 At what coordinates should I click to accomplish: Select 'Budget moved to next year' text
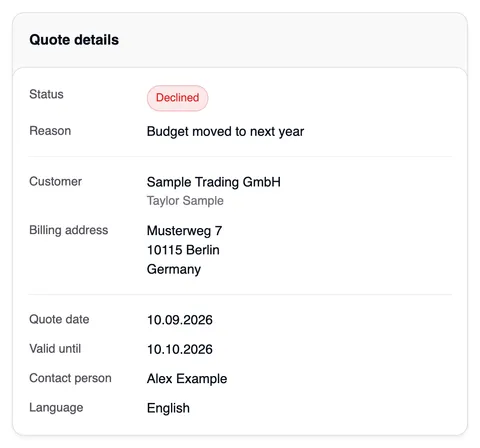point(225,132)
